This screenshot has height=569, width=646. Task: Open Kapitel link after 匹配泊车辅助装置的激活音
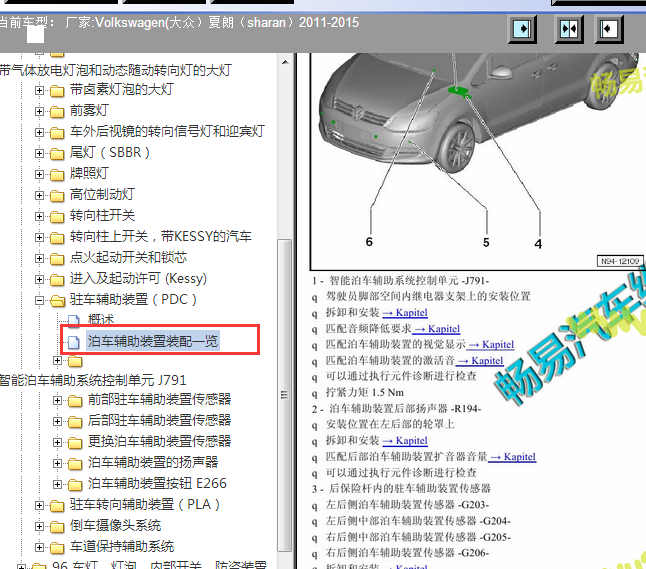click(480, 361)
